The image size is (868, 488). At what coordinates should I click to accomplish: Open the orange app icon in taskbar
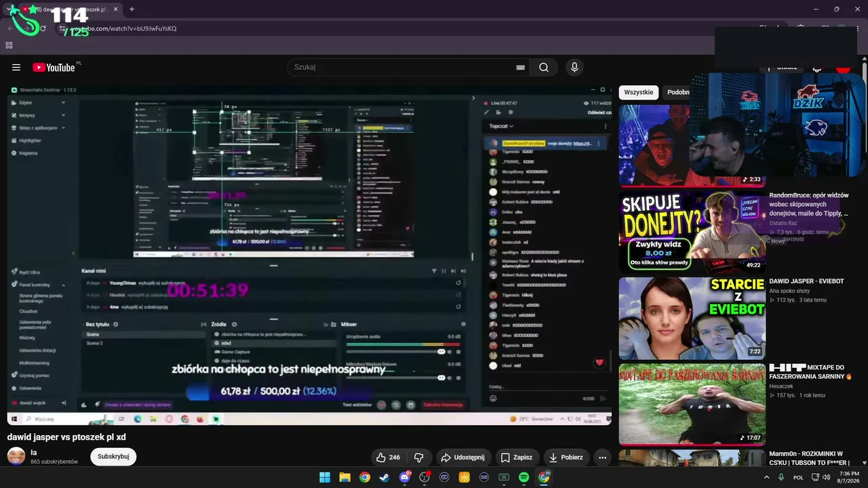(x=465, y=477)
